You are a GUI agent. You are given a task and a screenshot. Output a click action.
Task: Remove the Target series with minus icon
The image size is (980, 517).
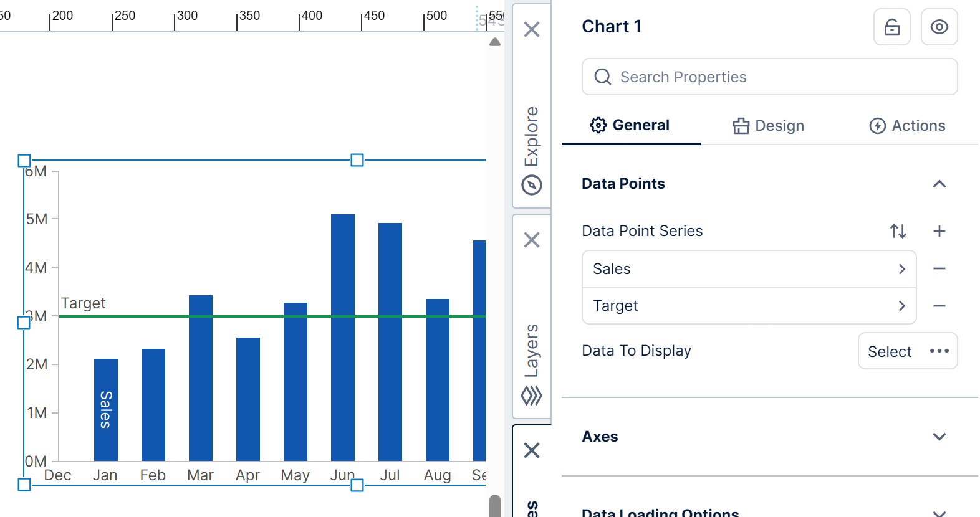coord(939,306)
